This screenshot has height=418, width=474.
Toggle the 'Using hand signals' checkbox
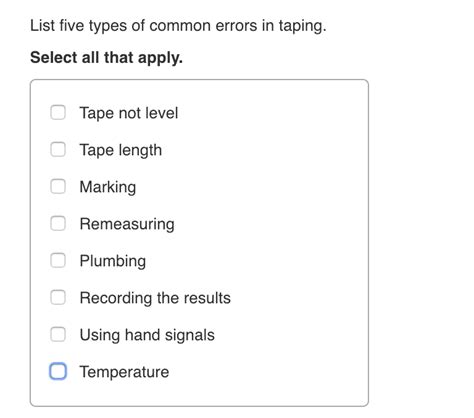click(58, 334)
